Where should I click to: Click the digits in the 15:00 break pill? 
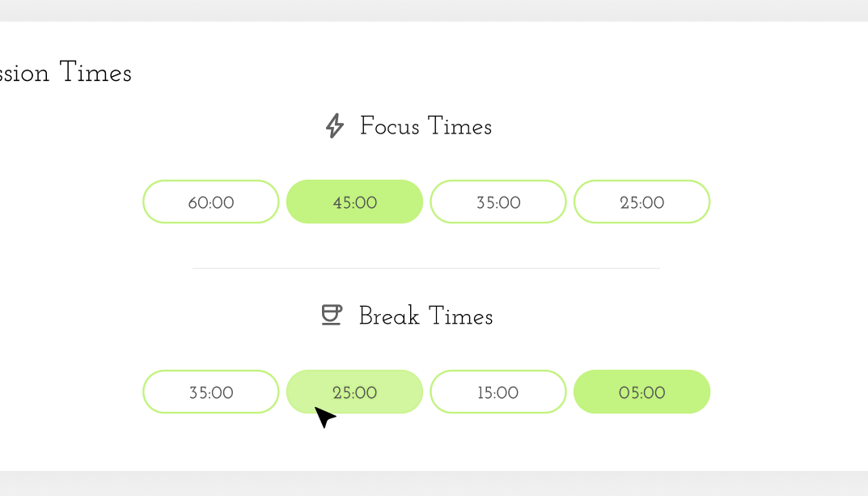498,393
